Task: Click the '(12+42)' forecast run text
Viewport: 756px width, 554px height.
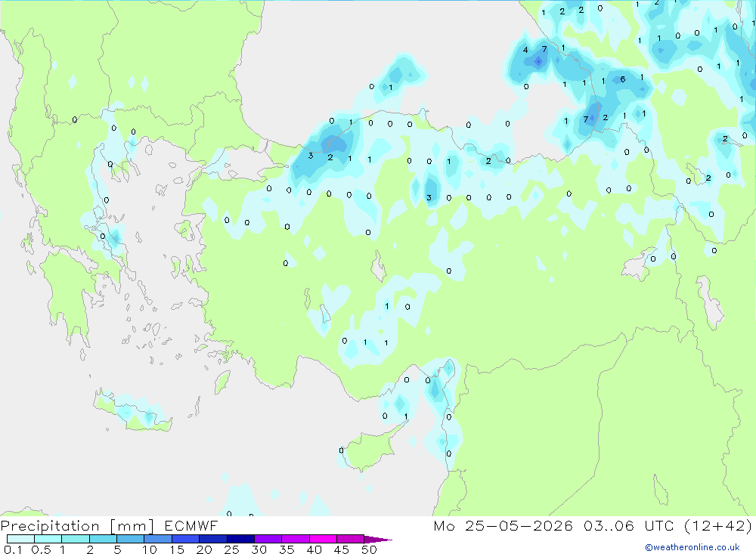Action: pos(718,525)
